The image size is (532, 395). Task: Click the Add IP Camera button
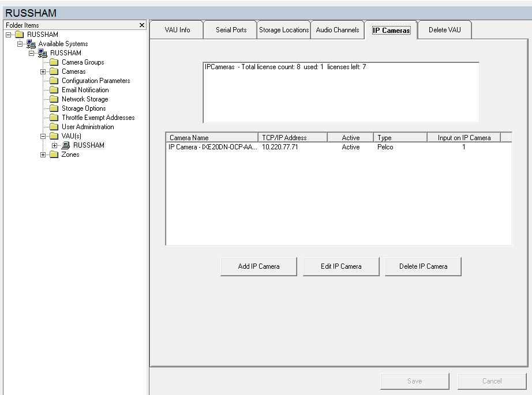coord(258,266)
